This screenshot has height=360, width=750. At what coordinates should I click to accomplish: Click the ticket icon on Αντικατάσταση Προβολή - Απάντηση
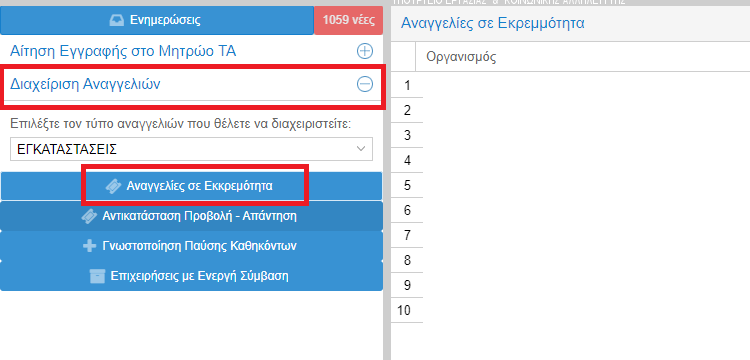click(x=89, y=216)
